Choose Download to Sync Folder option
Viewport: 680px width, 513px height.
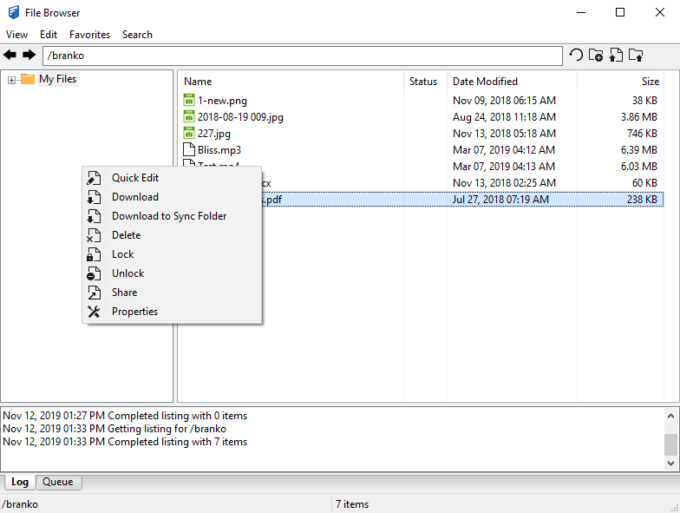coord(169,216)
